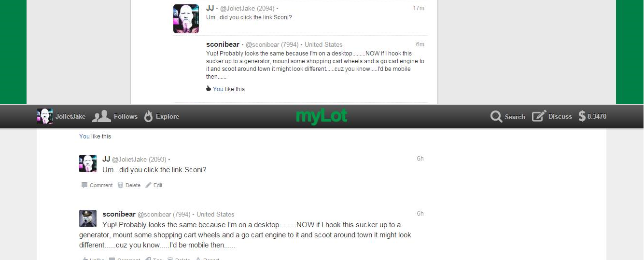Click the 6h timestamp on JJ's comment
Image resolution: width=644 pixels, height=260 pixels.
[x=420, y=159]
